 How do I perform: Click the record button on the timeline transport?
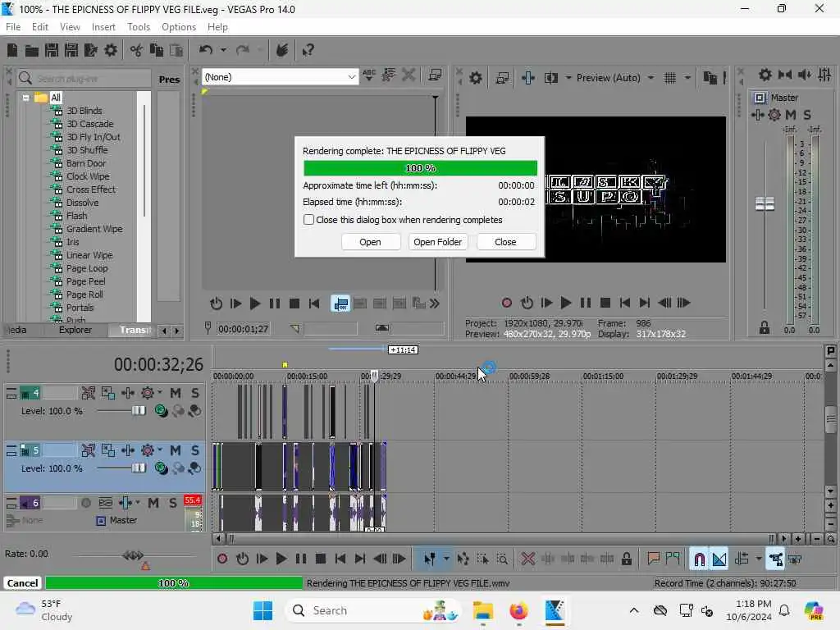tap(222, 559)
